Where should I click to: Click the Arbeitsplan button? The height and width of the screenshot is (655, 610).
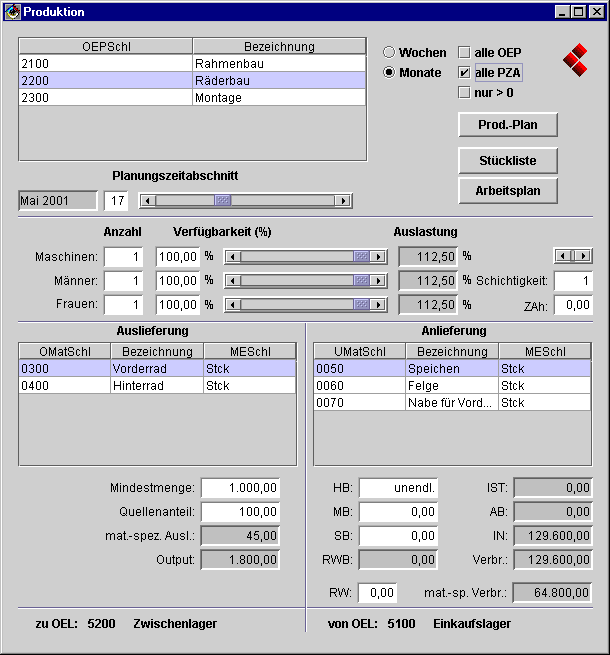click(508, 190)
